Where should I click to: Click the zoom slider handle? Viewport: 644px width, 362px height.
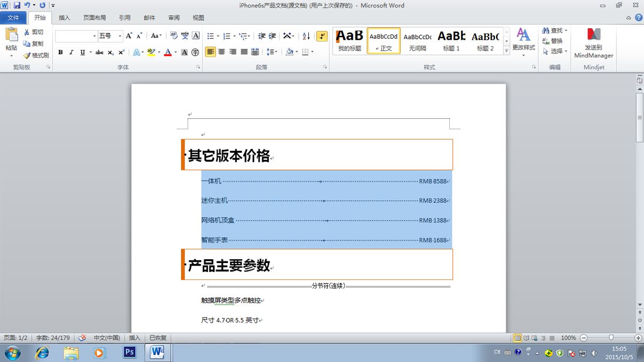611,338
